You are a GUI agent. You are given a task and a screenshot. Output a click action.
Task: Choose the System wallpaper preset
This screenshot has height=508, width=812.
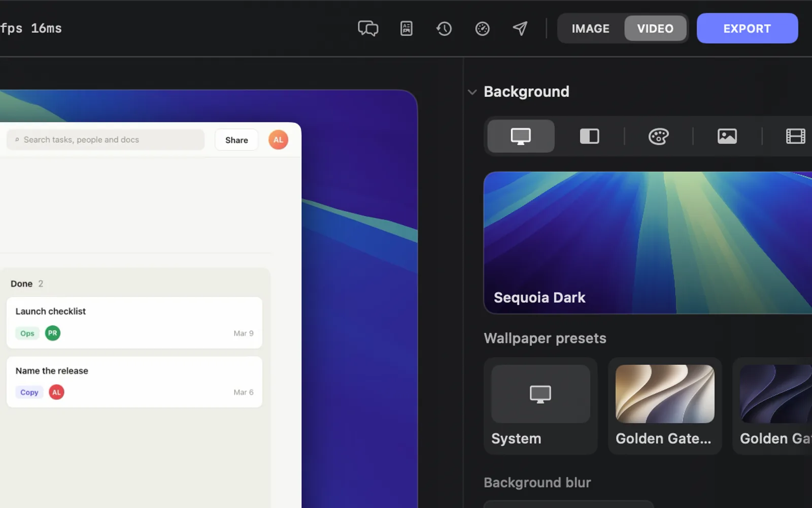pyautogui.click(x=540, y=406)
